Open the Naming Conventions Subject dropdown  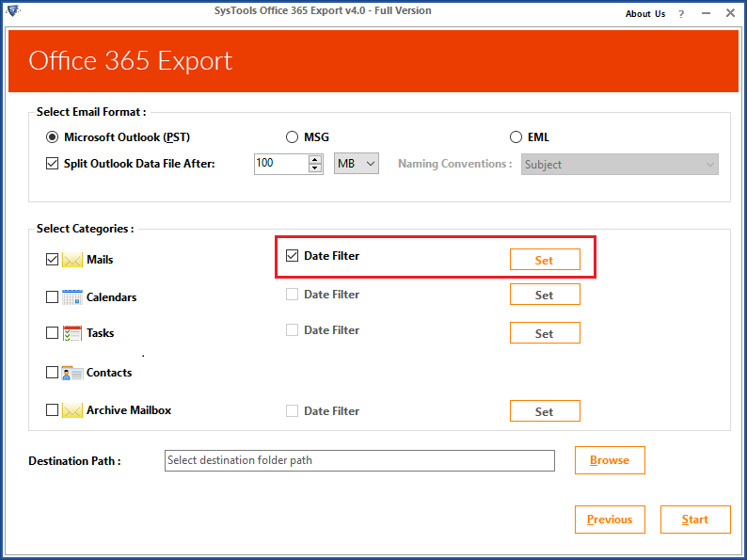(620, 165)
